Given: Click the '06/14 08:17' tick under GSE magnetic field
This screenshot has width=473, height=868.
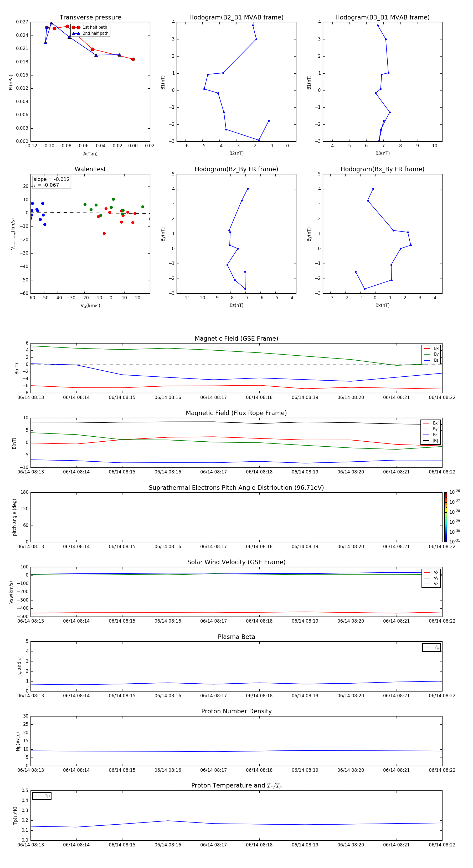Looking at the screenshot, I should pyautogui.click(x=213, y=398).
